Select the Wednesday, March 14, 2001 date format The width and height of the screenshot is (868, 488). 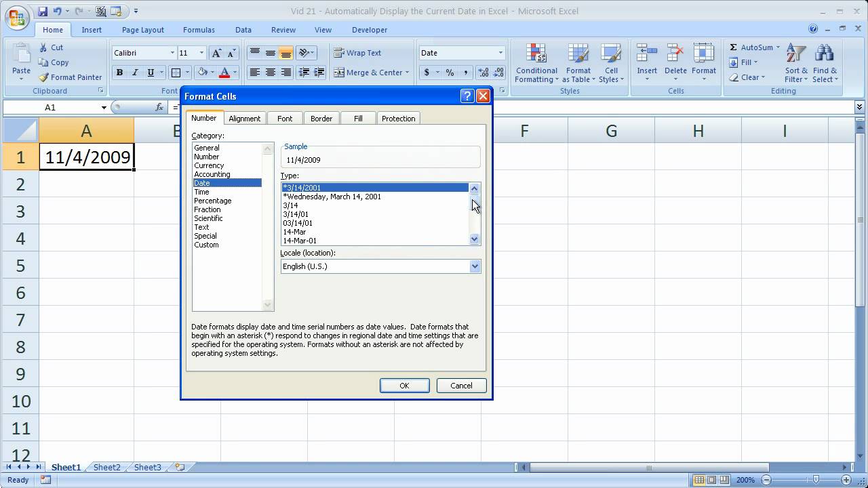point(332,197)
